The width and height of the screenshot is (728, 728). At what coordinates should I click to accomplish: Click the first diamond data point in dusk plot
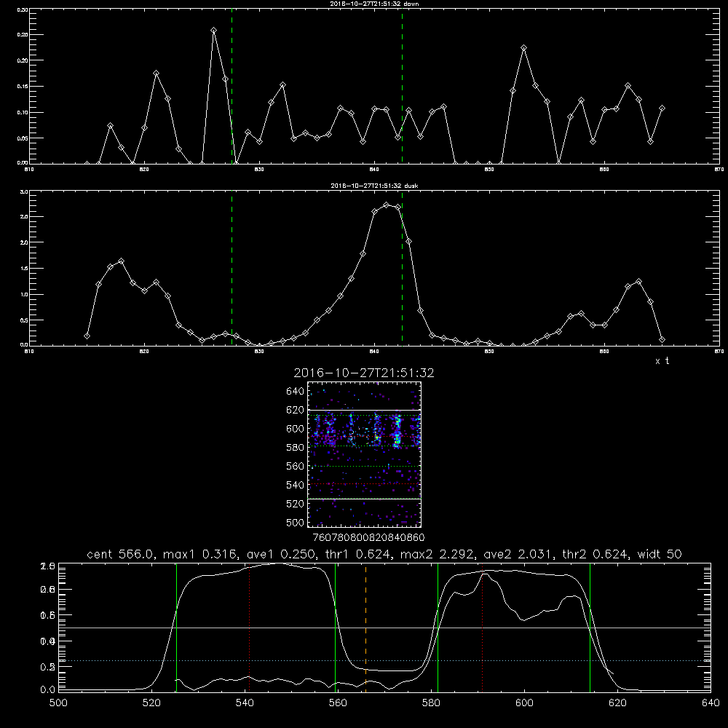pos(87,336)
